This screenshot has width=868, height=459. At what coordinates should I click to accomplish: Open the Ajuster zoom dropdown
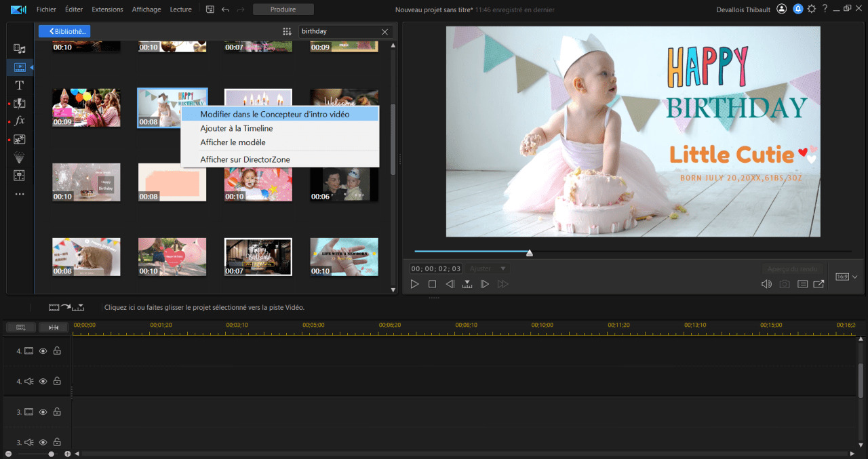(488, 268)
